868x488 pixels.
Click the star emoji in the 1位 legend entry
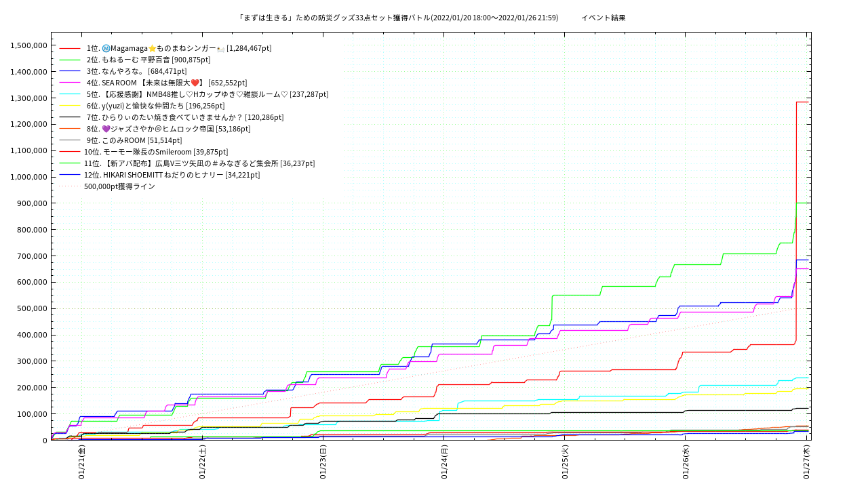click(x=152, y=48)
